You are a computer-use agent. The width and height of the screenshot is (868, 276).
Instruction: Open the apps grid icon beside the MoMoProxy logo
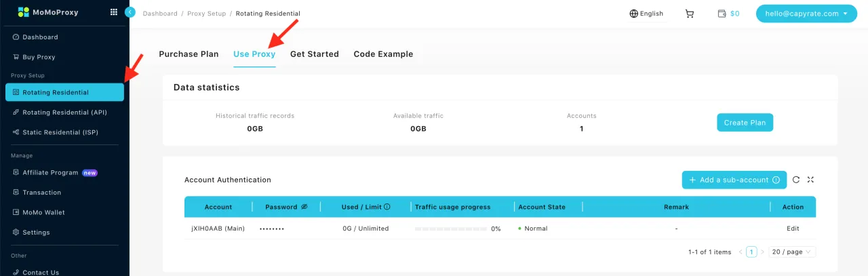tap(113, 12)
